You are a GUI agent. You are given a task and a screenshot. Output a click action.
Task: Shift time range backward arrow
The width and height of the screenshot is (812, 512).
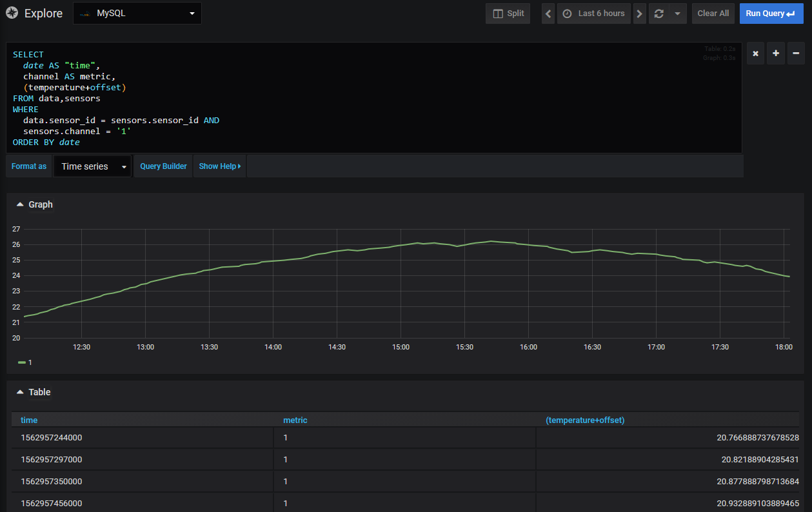point(548,14)
